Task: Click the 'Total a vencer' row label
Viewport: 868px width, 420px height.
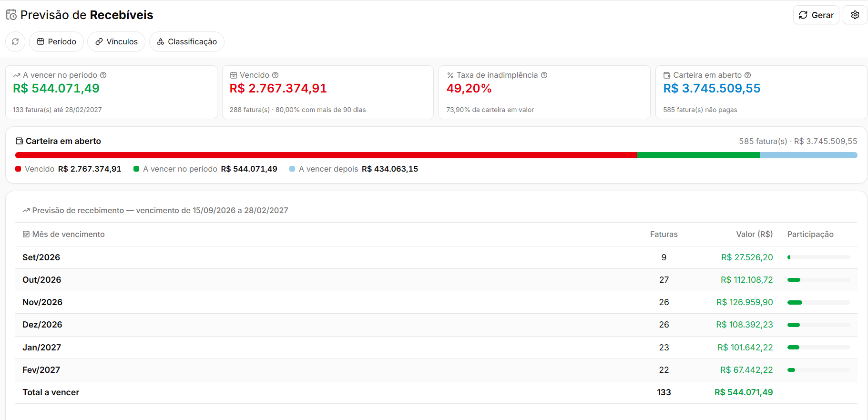Action: [51, 392]
